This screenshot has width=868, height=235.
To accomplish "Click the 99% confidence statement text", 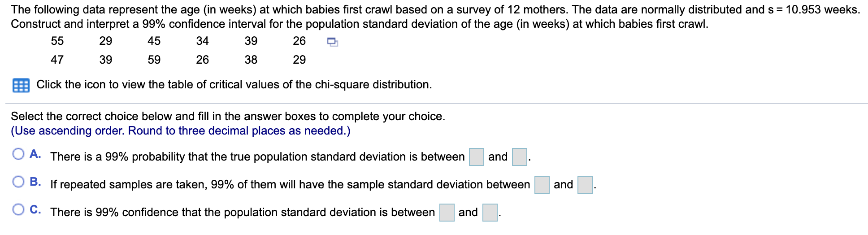I will click(x=243, y=212).
